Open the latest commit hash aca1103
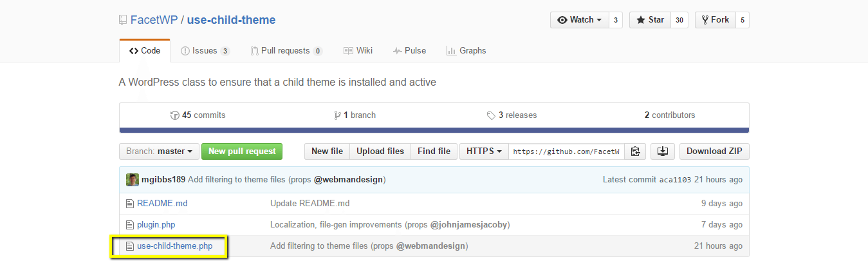 coord(675,180)
